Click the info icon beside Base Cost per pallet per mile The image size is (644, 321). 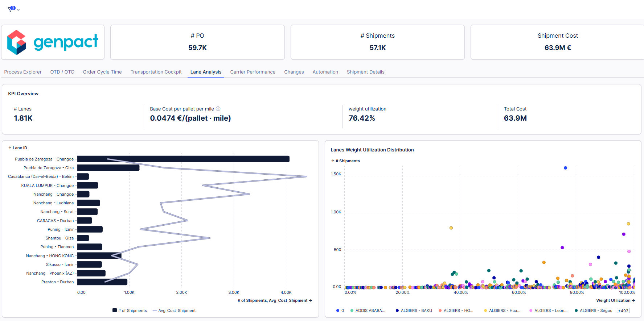pyautogui.click(x=218, y=109)
